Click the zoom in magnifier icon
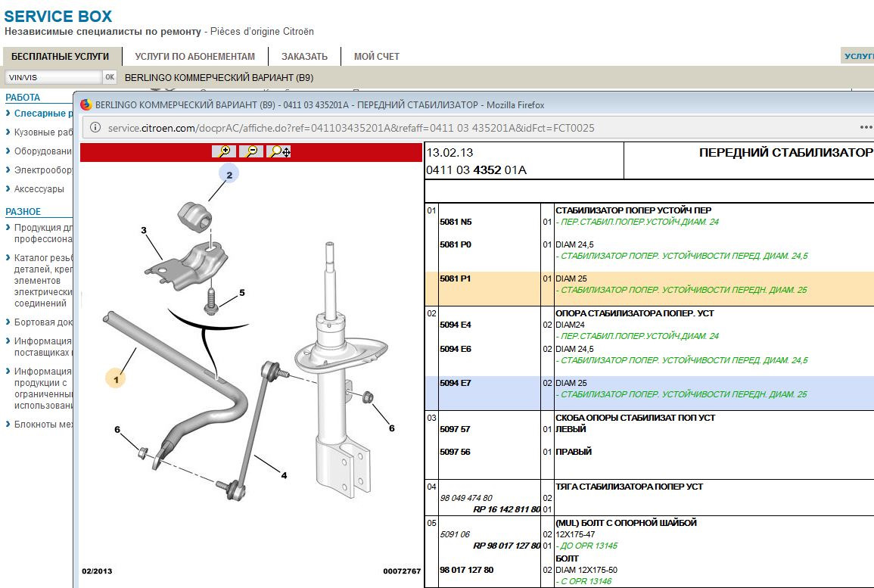This screenshot has height=588, width=874. (x=224, y=151)
